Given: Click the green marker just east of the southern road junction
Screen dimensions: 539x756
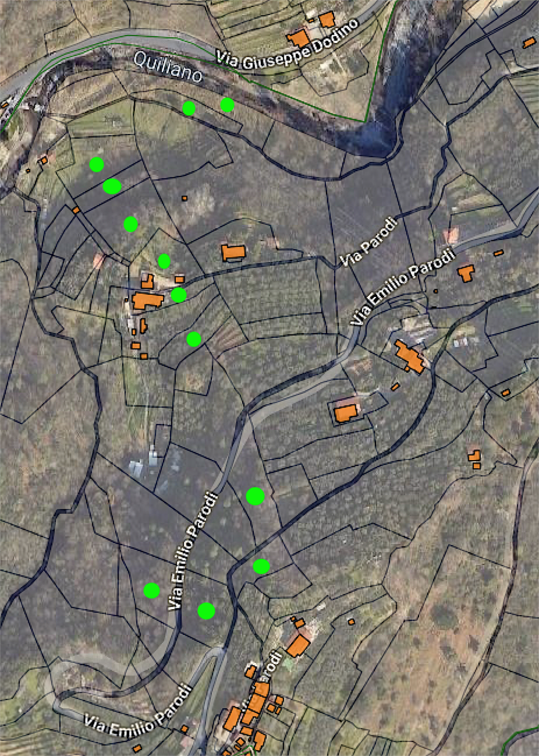Looking at the screenshot, I should click(262, 566).
